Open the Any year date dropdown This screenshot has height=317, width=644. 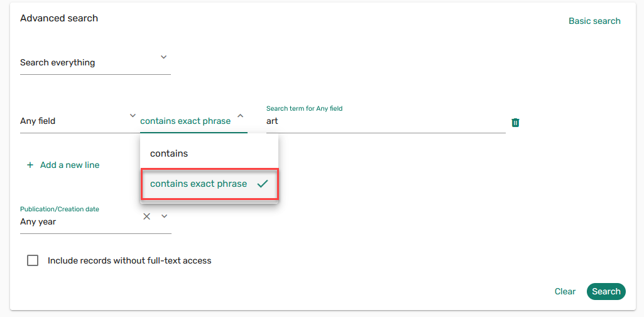tap(79, 221)
